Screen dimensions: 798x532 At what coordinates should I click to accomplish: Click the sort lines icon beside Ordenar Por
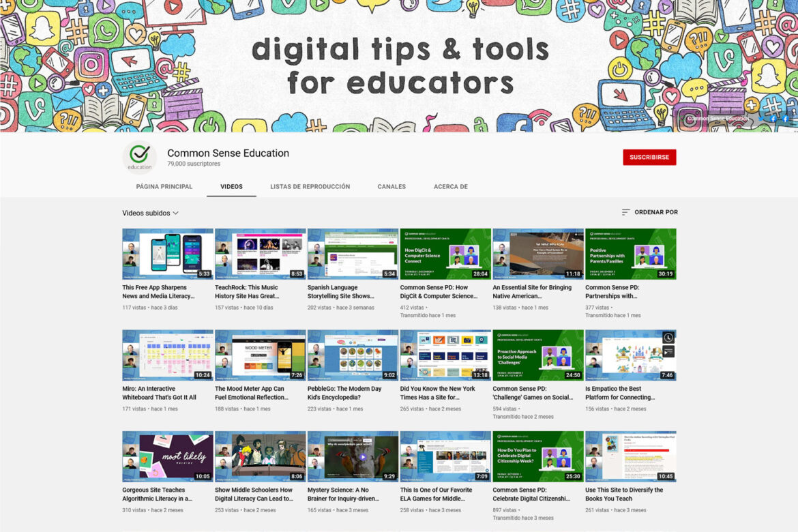625,212
